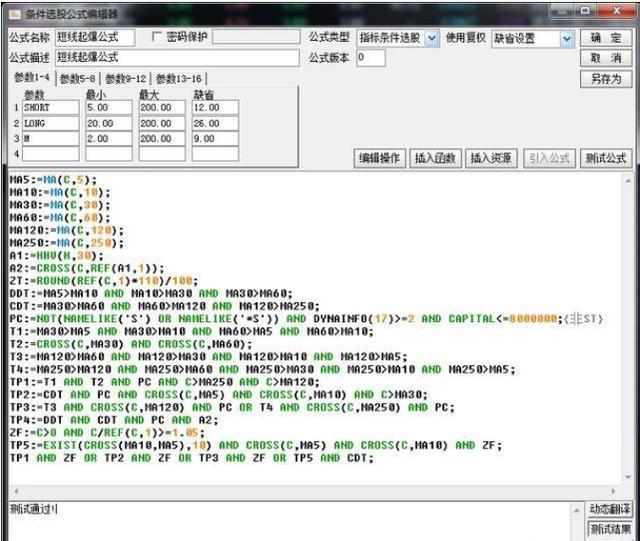Viewport: 640px width, 541px height.
Task: Click 另存为 to save a copy
Action: [x=607, y=78]
